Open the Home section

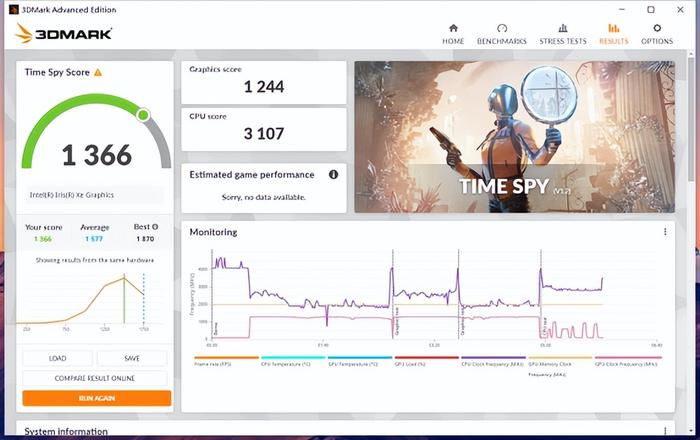point(453,34)
